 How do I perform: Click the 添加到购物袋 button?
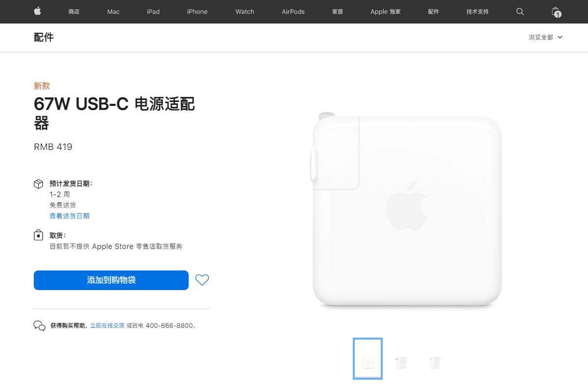pyautogui.click(x=111, y=280)
